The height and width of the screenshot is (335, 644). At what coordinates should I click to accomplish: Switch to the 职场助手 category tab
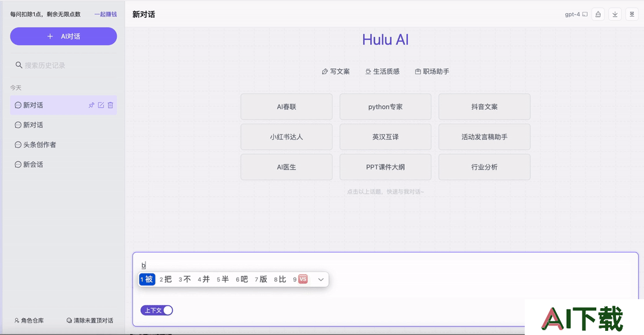point(432,72)
